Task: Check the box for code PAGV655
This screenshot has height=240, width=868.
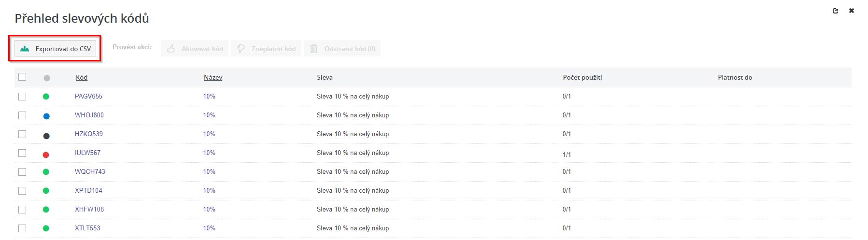Action: (x=22, y=96)
